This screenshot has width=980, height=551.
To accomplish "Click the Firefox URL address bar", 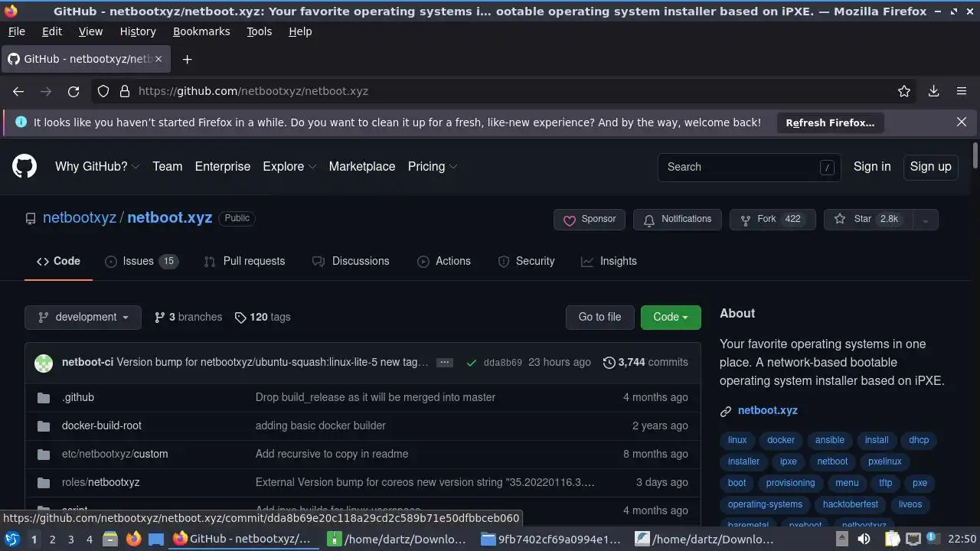I will click(505, 91).
